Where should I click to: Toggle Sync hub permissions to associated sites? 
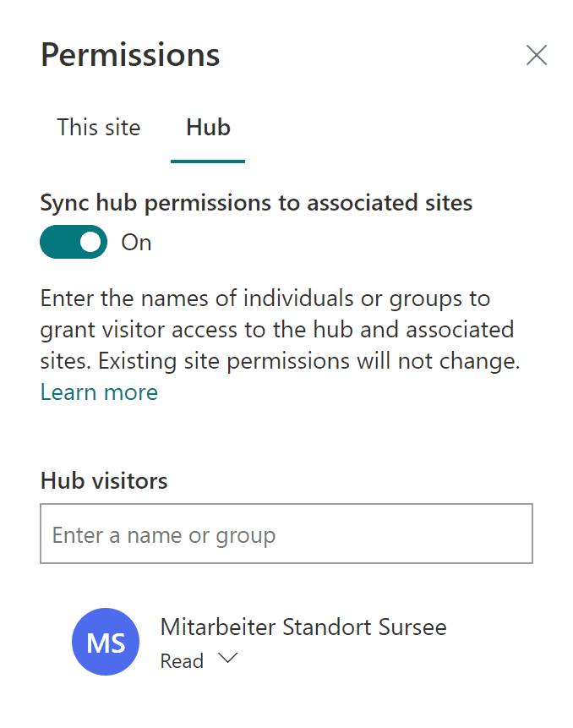[74, 242]
